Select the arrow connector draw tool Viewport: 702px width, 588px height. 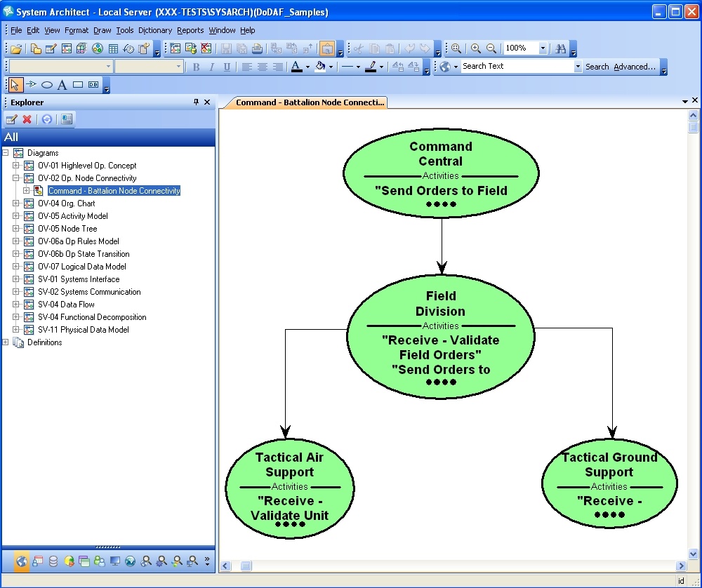click(31, 84)
